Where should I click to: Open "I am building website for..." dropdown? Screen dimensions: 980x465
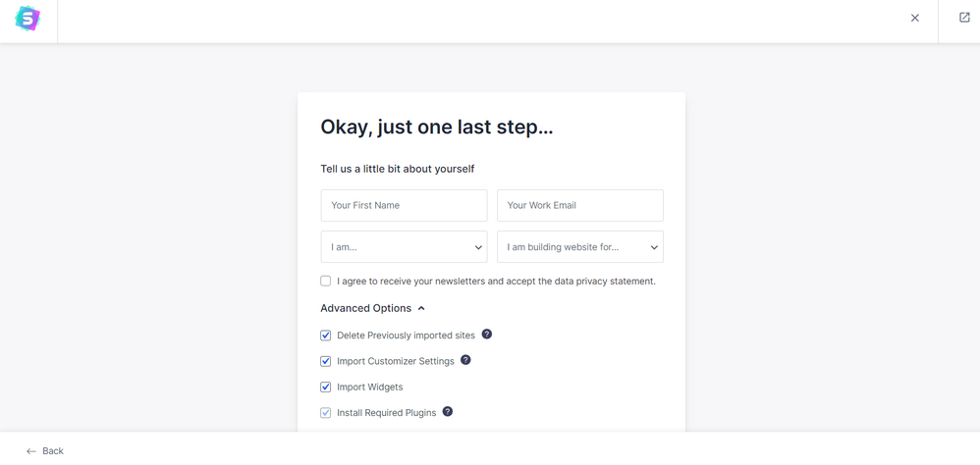click(579, 247)
